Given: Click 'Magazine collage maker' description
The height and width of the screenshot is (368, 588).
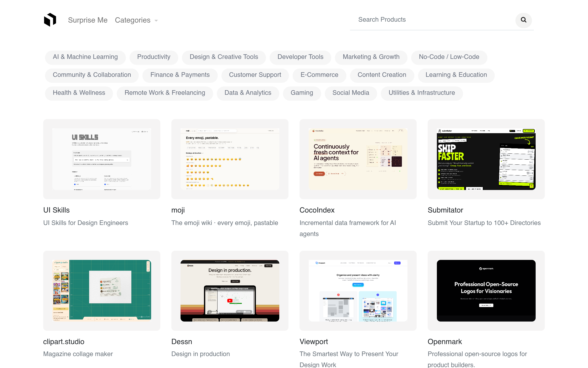Looking at the screenshot, I should coord(78,354).
